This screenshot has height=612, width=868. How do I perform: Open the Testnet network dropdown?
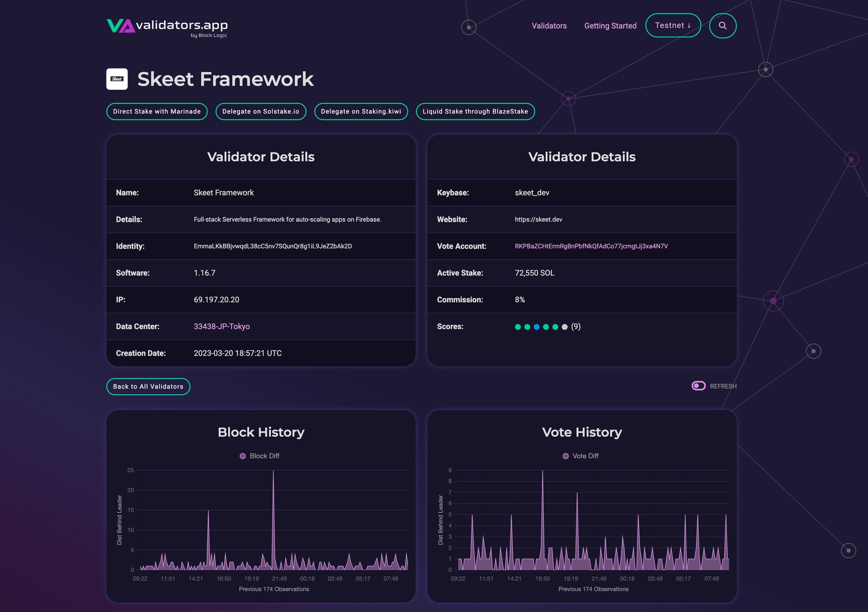pyautogui.click(x=673, y=25)
